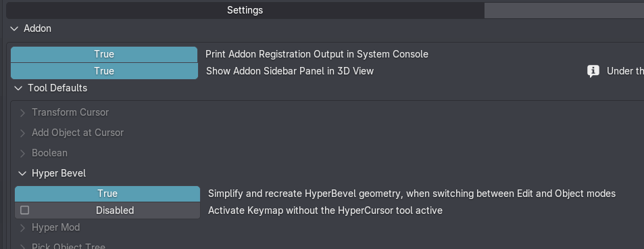Select the Settings tab
The width and height of the screenshot is (644, 249).
click(x=245, y=10)
